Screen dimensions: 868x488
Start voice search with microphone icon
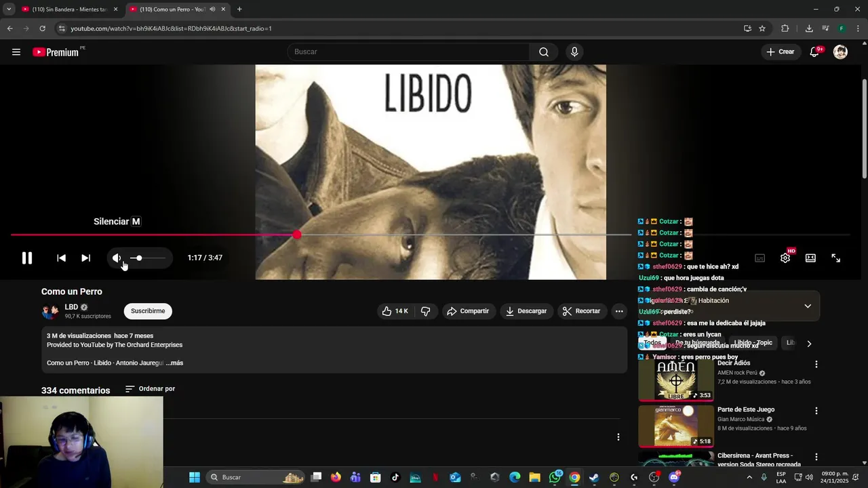point(574,52)
